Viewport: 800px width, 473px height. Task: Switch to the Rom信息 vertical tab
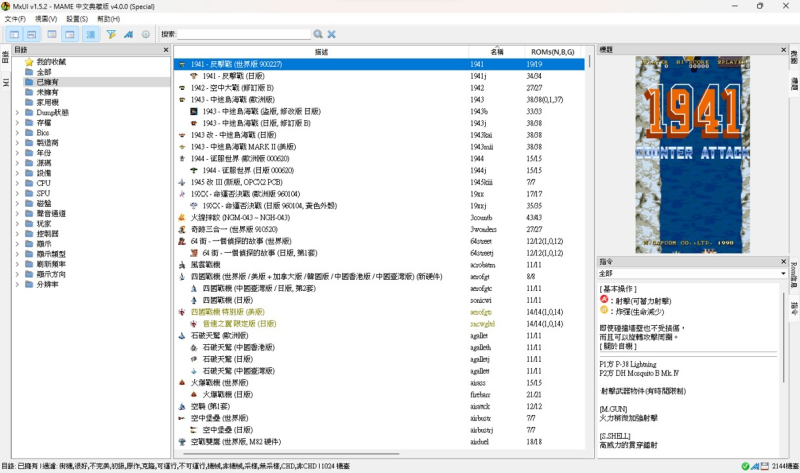tap(794, 275)
